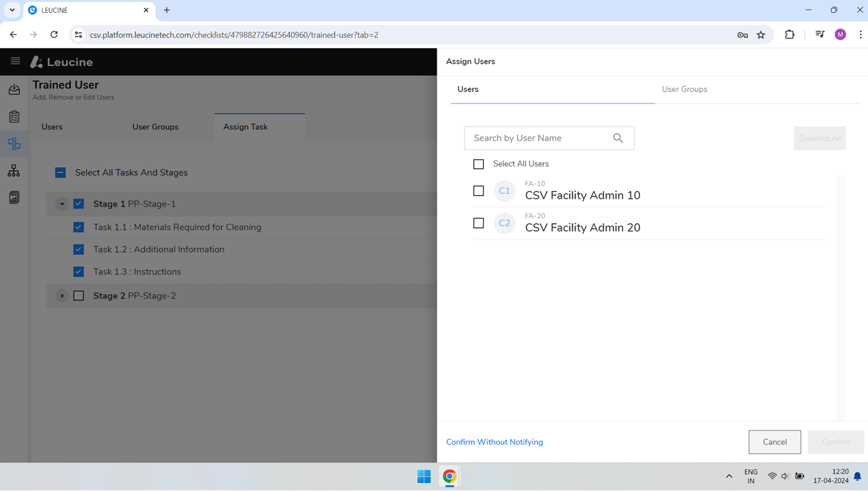This screenshot has height=491, width=868.
Task: Click the Deselect All button
Action: point(820,138)
